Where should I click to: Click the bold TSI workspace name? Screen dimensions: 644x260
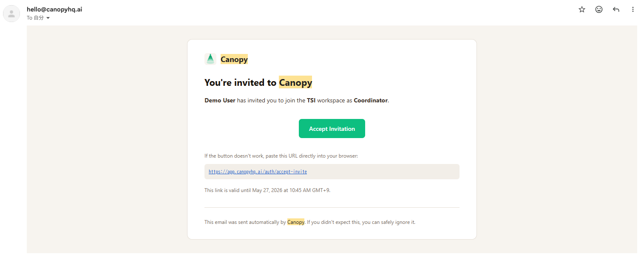pos(311,101)
